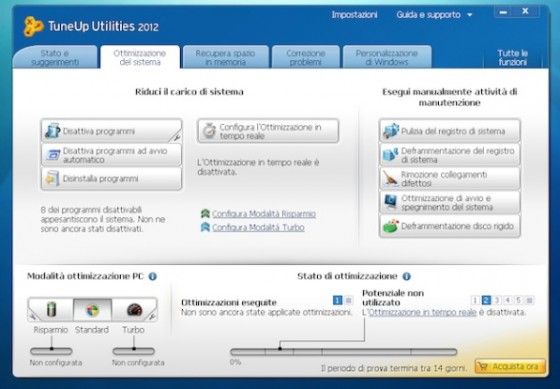Switch to Risparmio mode
This screenshot has width=560, height=389.
[x=51, y=309]
